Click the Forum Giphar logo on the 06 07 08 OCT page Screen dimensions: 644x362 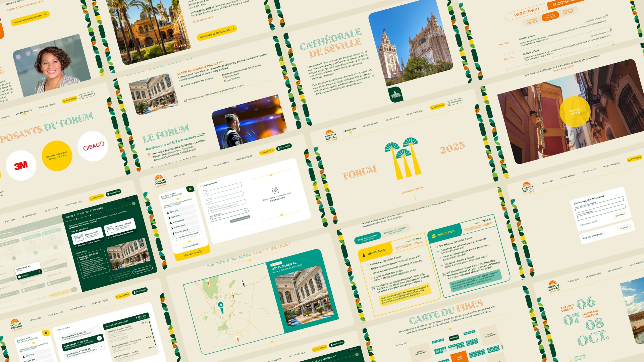coord(554,287)
